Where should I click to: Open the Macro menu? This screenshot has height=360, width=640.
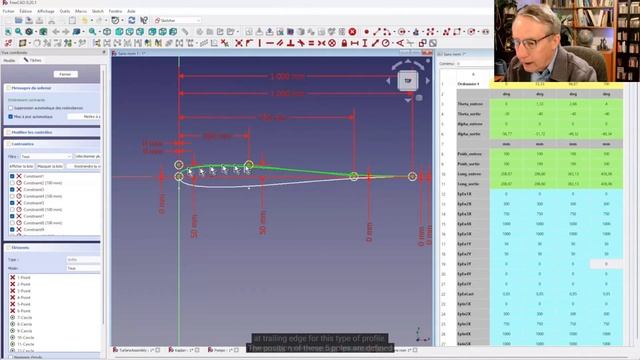[81, 11]
